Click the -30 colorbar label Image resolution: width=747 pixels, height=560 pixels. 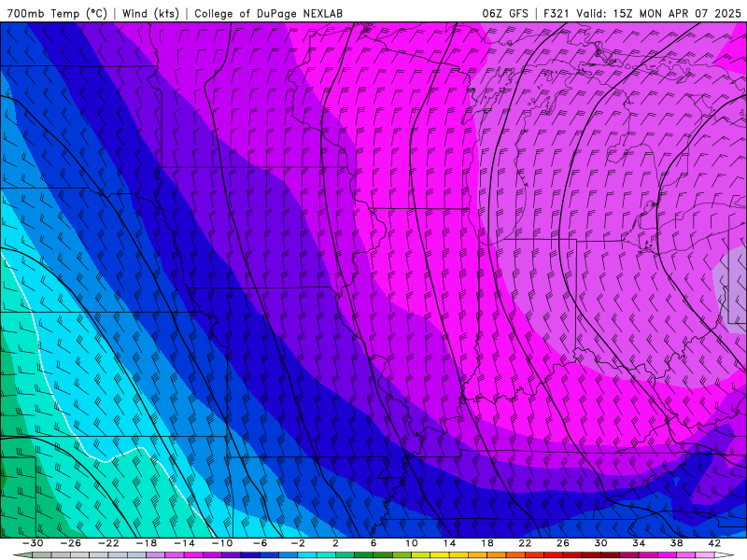pos(33,543)
